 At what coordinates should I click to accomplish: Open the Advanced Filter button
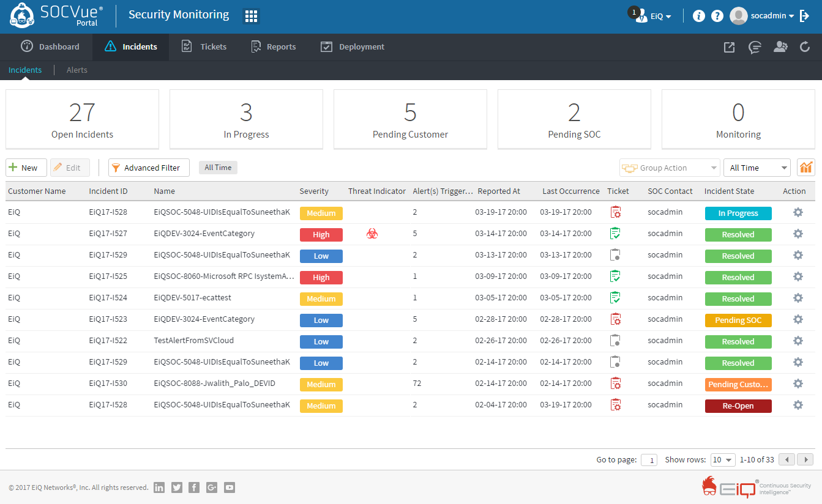pos(149,168)
